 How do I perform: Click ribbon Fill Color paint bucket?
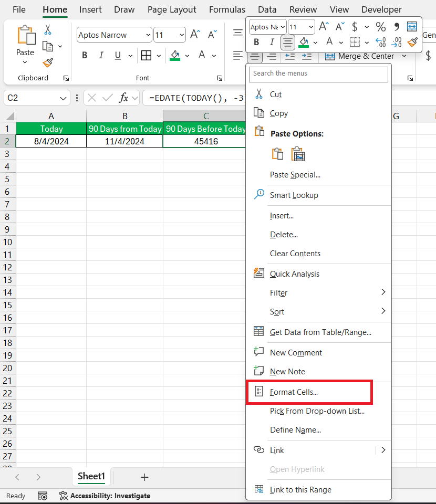[x=175, y=55]
